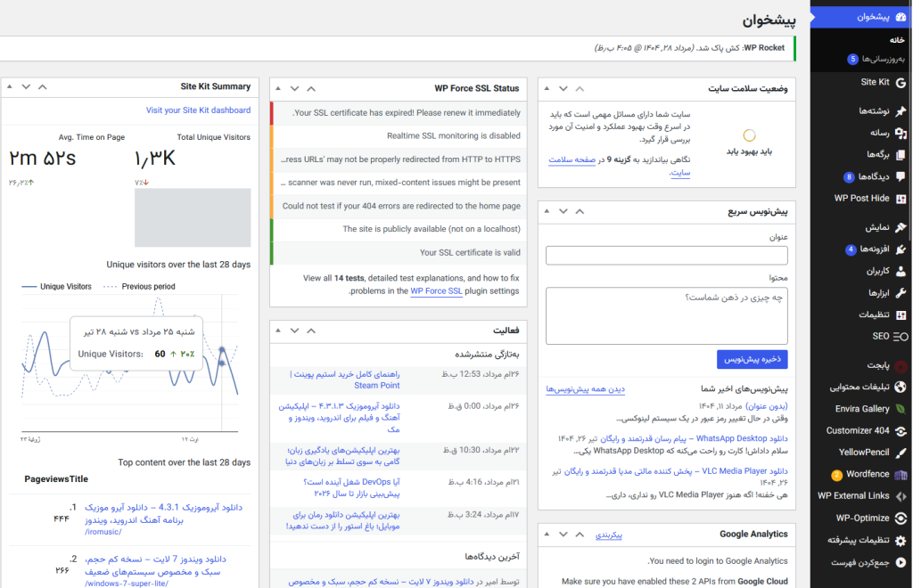Screen dimensions: 913x588
Task: Click the افزونه‌ها plugin icon in sidebar
Action: tap(899, 248)
